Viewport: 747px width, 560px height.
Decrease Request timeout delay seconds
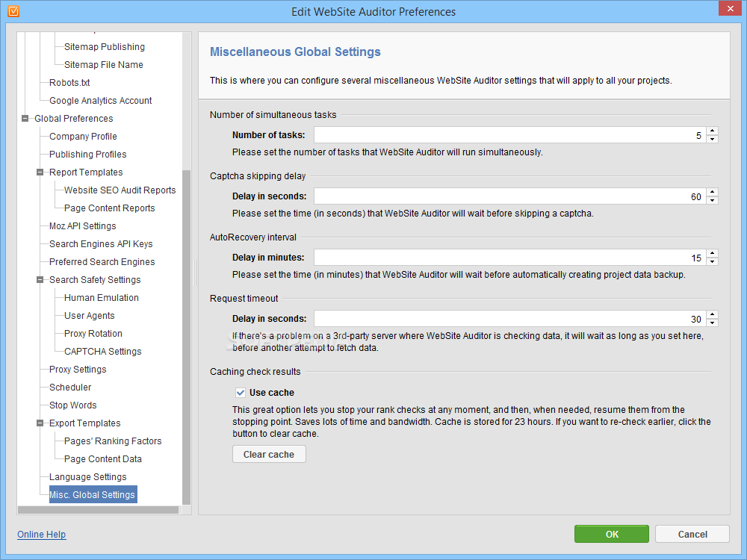tap(712, 323)
